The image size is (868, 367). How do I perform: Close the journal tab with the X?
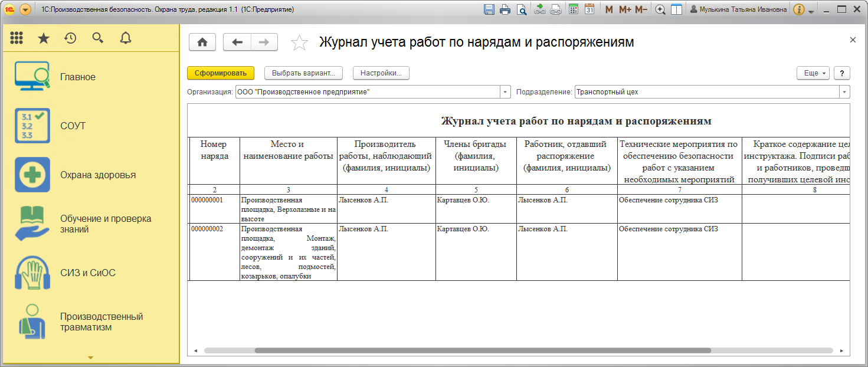click(853, 40)
